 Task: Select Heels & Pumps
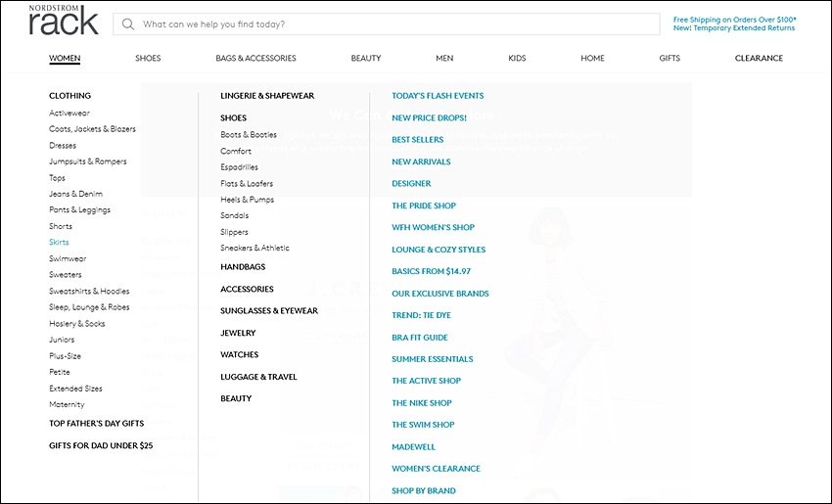pyautogui.click(x=248, y=200)
